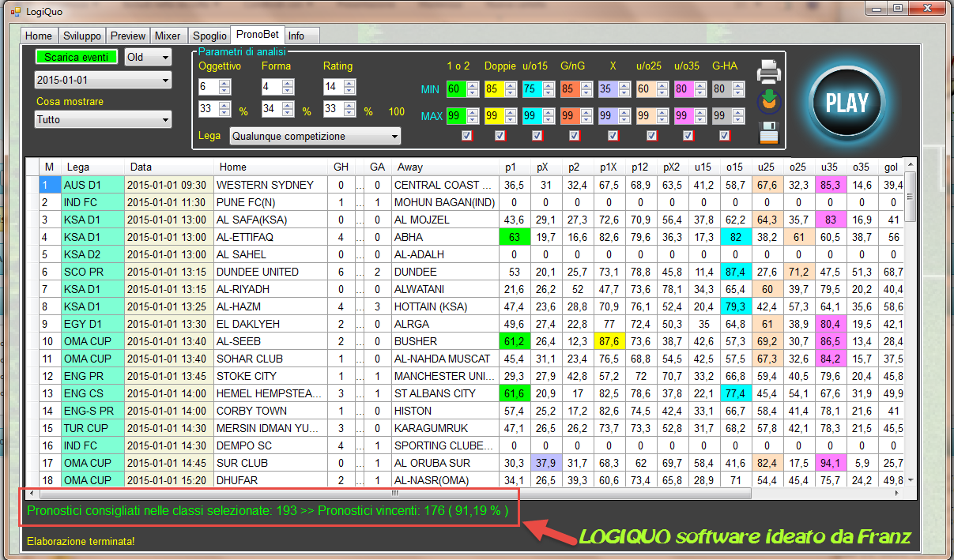954x560 pixels.
Task: Click the gray MIN field for G-HA
Action: click(x=722, y=90)
